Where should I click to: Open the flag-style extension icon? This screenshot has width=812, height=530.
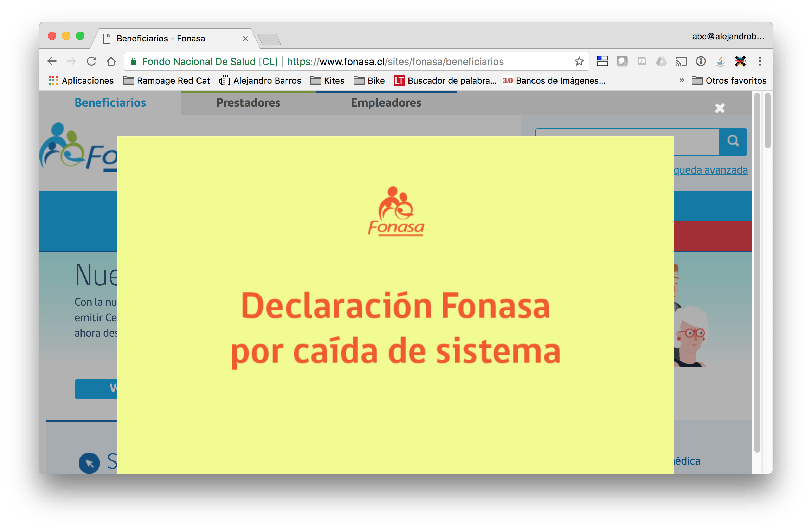coord(602,62)
